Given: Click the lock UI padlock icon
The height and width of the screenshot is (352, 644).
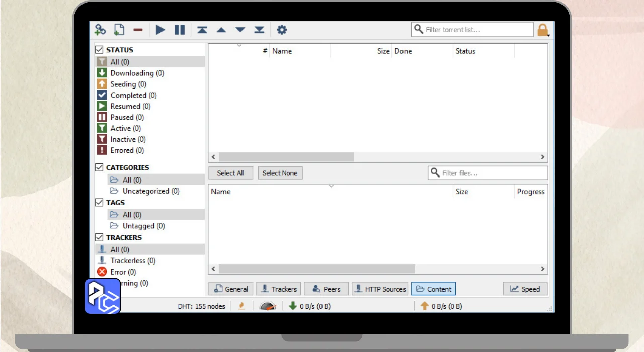Looking at the screenshot, I should [x=543, y=30].
